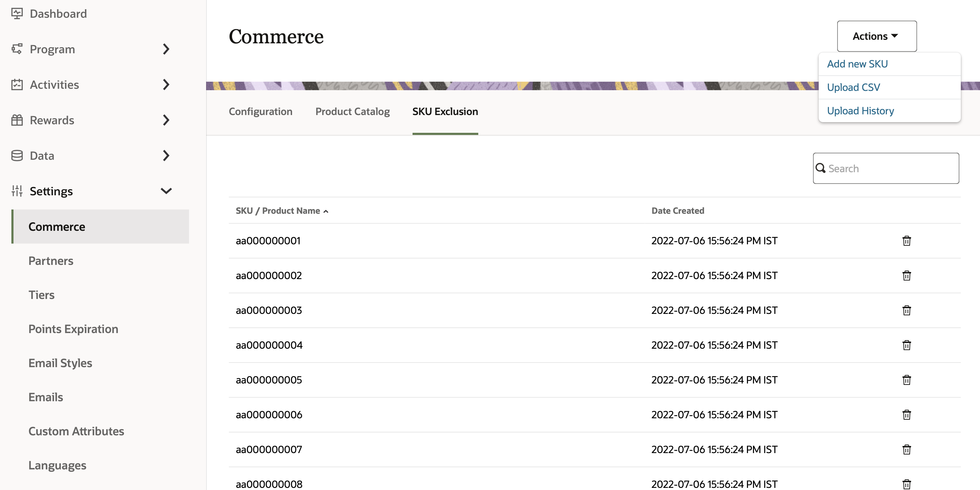Open the Actions dropdown button
This screenshot has height=490, width=980.
coord(877,36)
